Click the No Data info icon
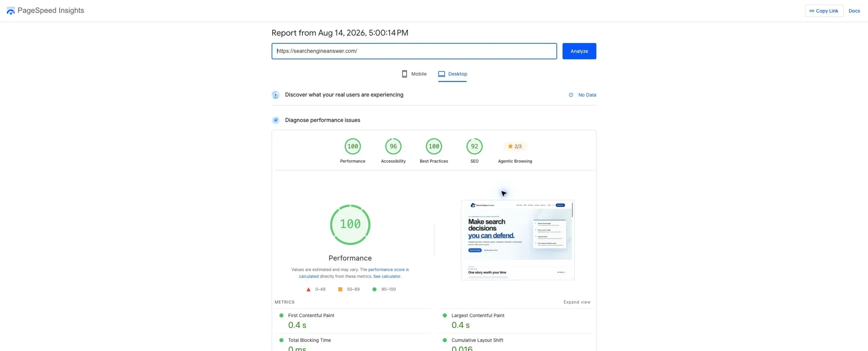 [571, 95]
